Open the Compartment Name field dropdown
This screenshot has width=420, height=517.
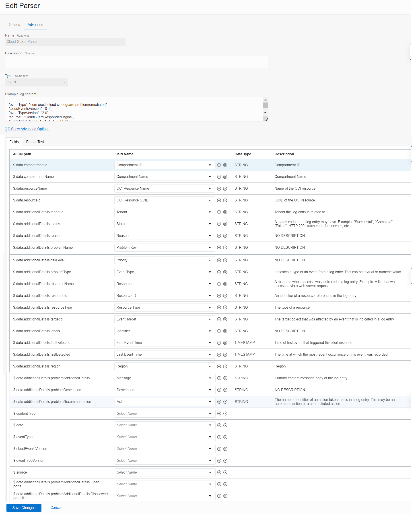click(210, 176)
